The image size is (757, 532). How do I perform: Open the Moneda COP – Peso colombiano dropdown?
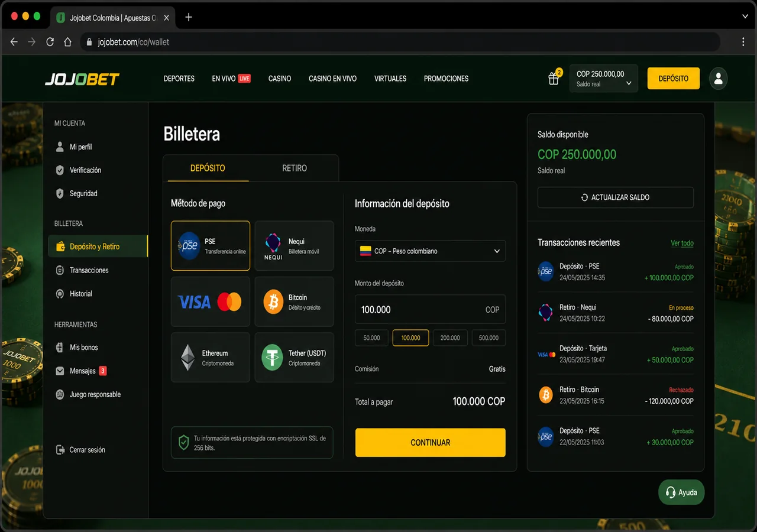[430, 251]
